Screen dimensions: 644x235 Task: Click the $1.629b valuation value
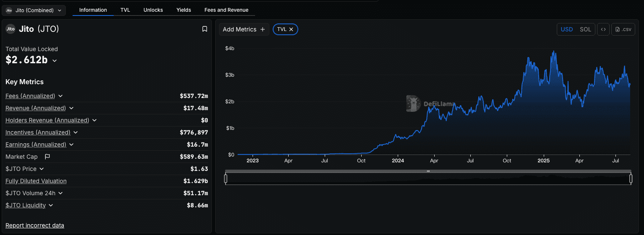tap(196, 181)
